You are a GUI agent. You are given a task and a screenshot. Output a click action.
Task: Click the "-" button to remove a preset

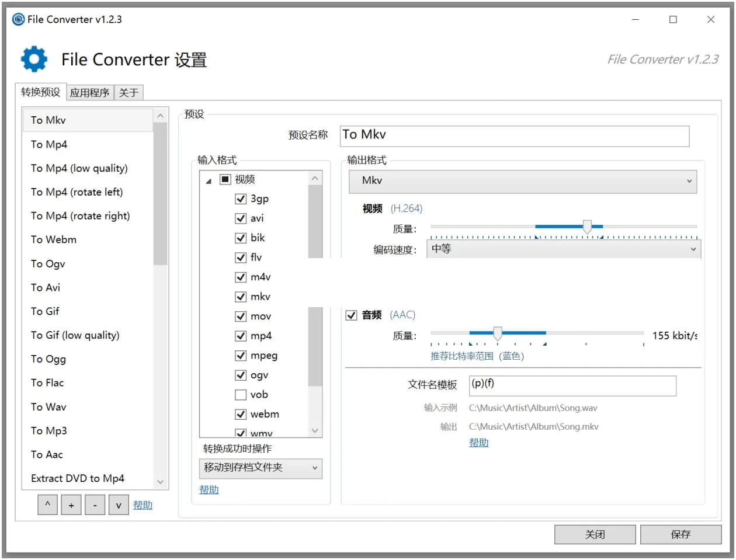95,505
